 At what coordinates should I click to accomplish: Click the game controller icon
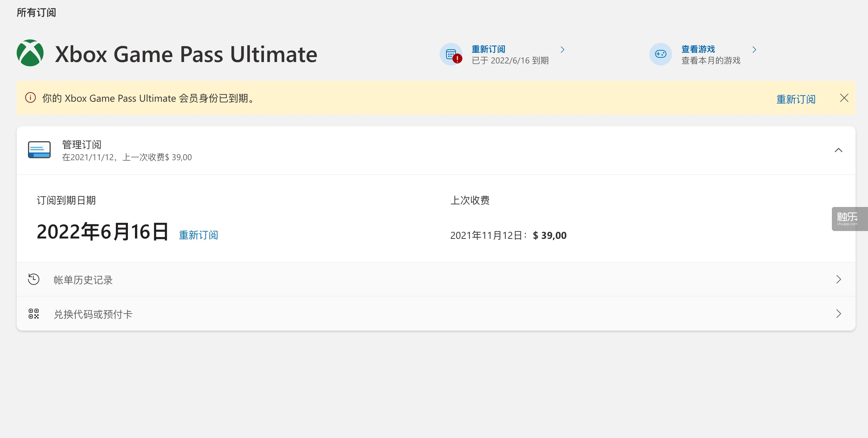coord(660,54)
